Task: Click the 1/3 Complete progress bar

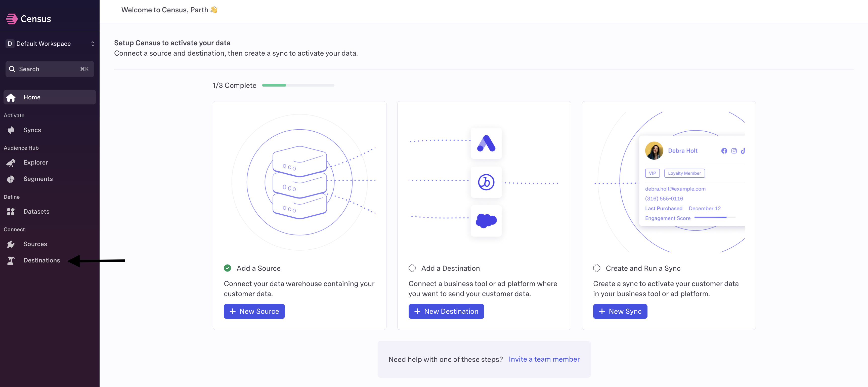Action: 298,86
